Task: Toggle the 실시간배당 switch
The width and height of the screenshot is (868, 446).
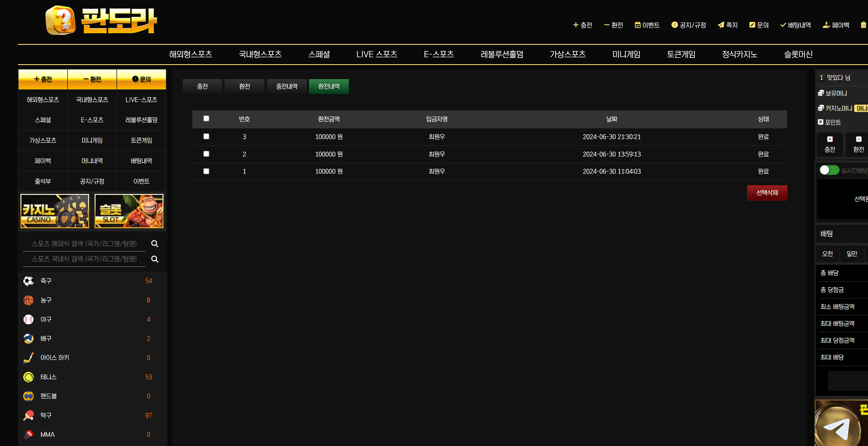Action: [x=829, y=170]
